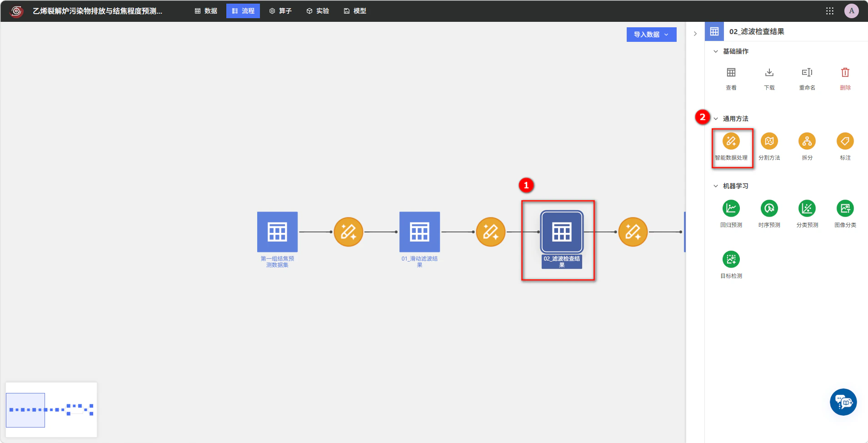Click the 标注 labeling icon
This screenshot has width=868, height=443.
(845, 141)
